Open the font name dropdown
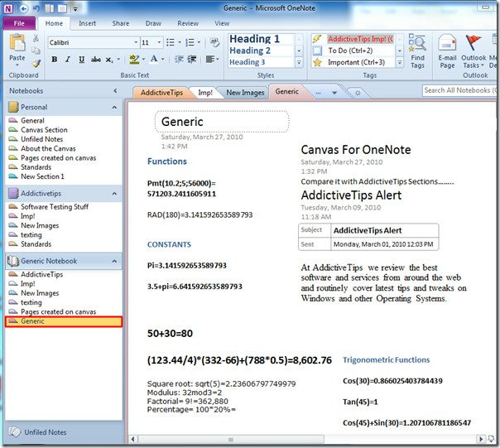The image size is (500, 448). 136,42
